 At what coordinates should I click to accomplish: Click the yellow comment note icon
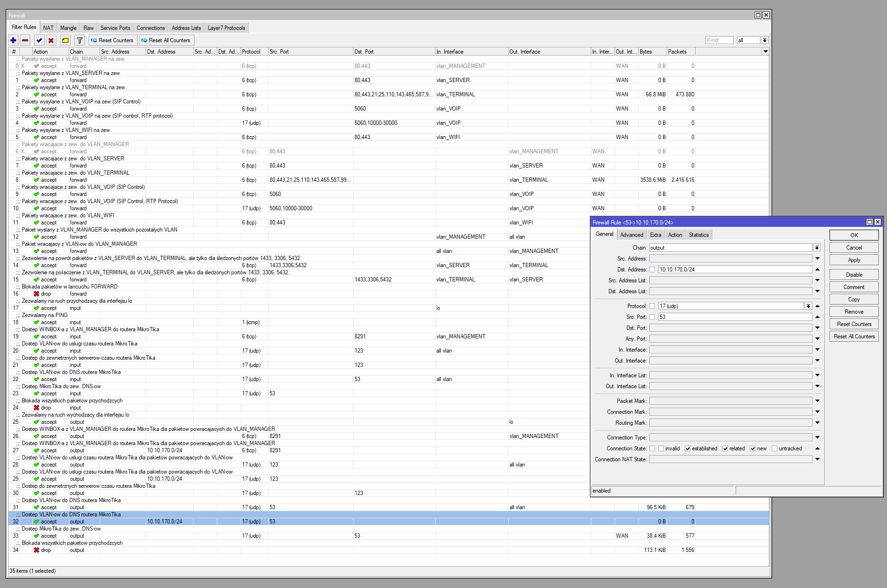(65, 40)
